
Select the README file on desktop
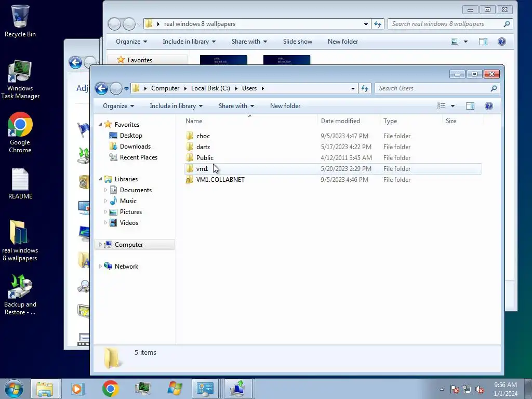[x=20, y=183]
